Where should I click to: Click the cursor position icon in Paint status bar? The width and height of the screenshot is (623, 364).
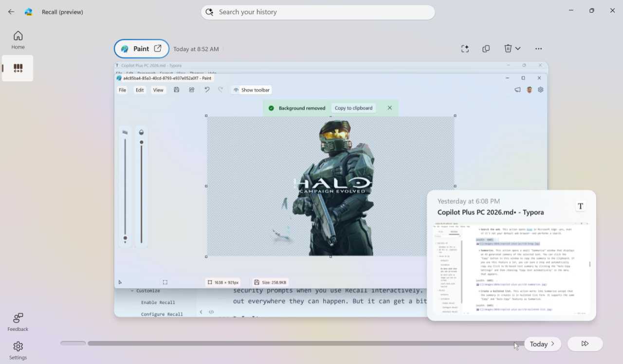120,282
